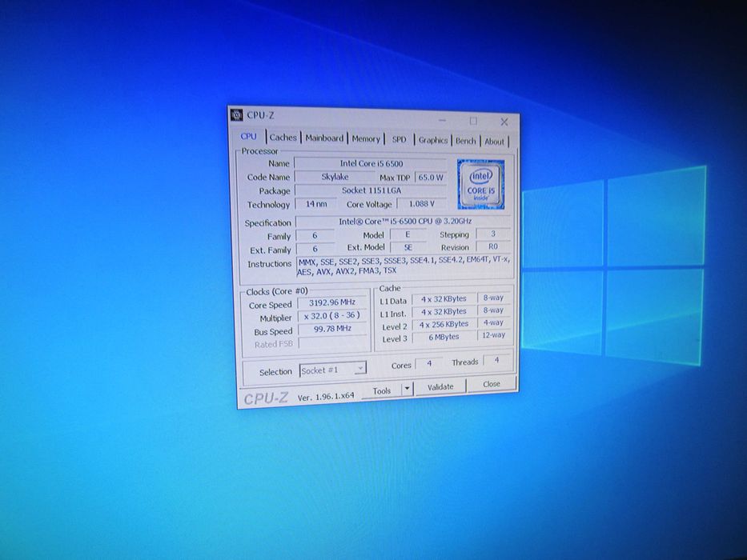Switch to the Bench tab
747x560 pixels.
(465, 141)
